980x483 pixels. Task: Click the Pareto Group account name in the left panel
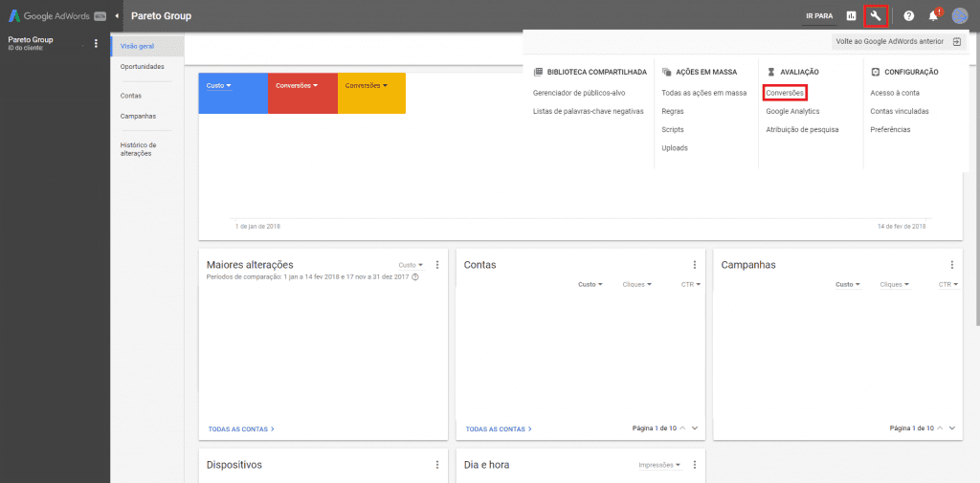[31, 39]
